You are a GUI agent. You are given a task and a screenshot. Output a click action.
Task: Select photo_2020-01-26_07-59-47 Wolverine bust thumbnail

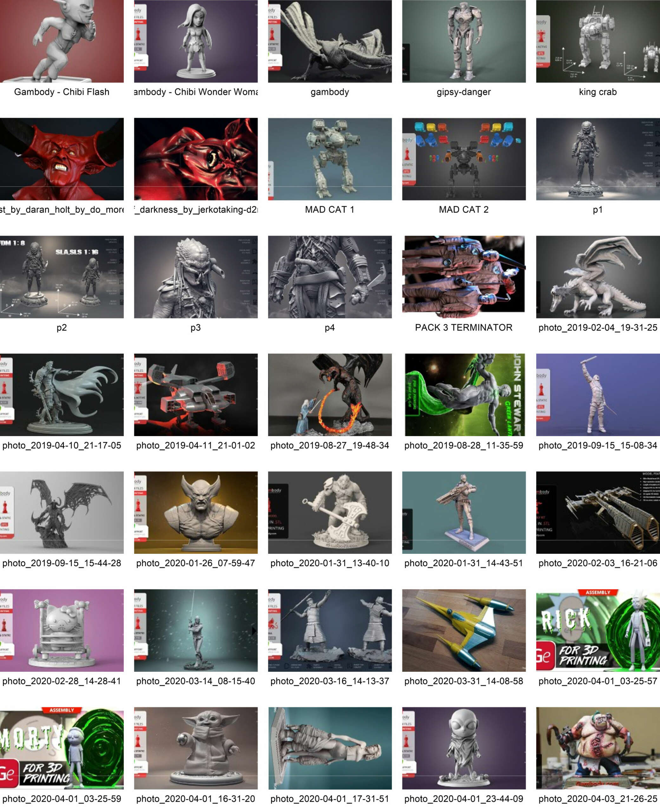[x=196, y=513]
